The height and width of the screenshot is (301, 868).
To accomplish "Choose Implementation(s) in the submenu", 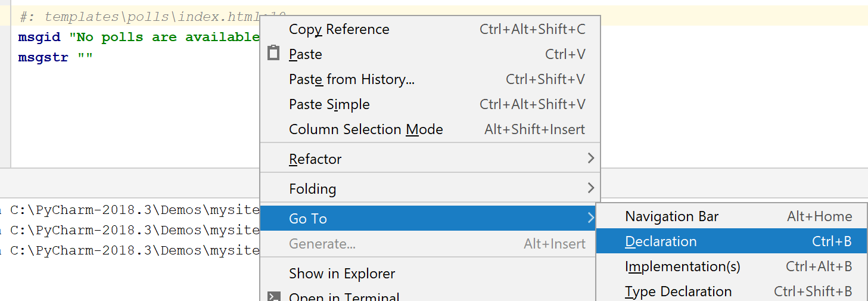I will tap(682, 266).
